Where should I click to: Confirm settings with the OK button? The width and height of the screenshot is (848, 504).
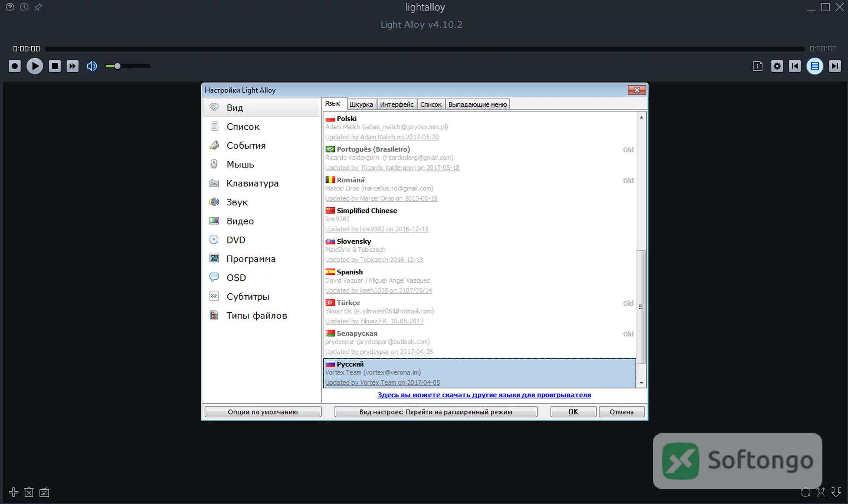573,412
